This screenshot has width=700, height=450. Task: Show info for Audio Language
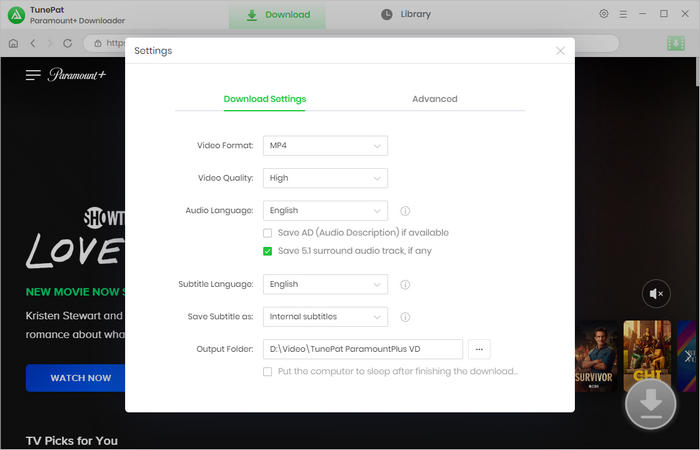click(x=405, y=211)
